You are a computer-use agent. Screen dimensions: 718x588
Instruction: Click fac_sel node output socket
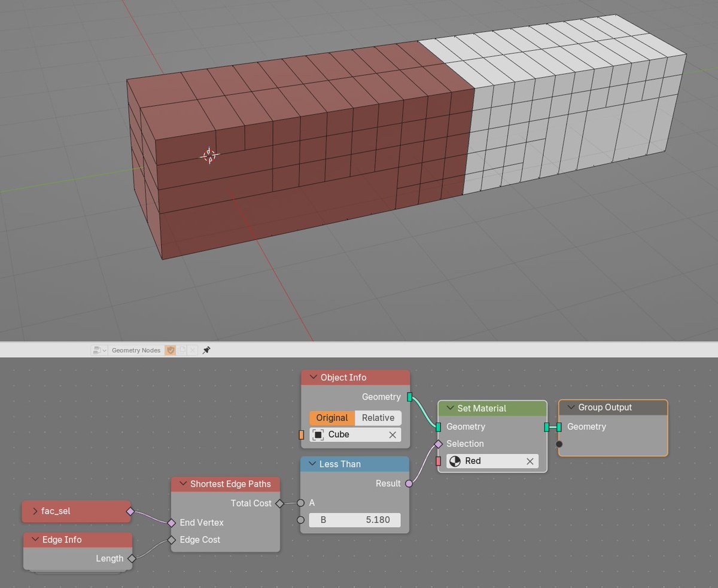130,511
